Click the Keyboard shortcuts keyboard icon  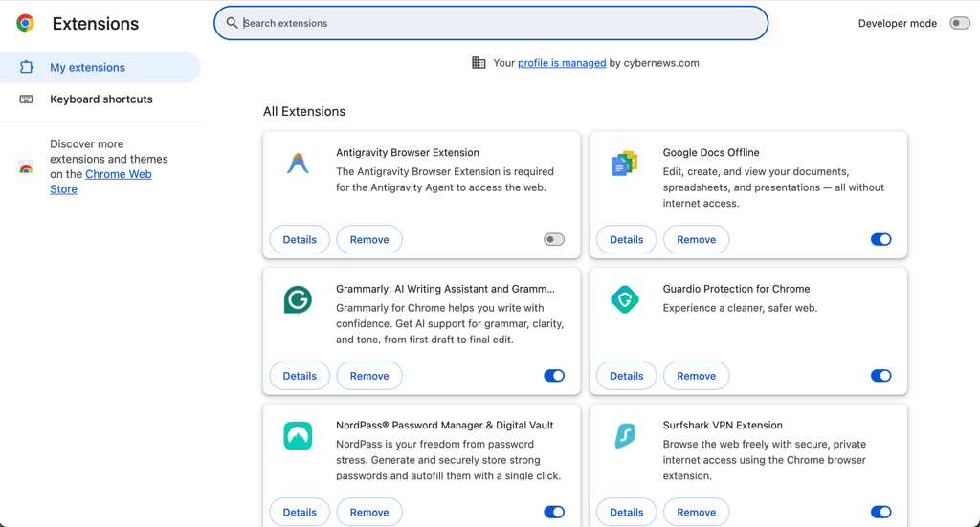pyautogui.click(x=26, y=99)
